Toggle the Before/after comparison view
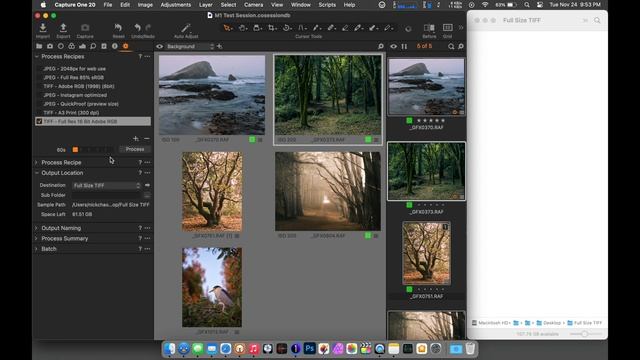640x360 pixels. [x=429, y=28]
